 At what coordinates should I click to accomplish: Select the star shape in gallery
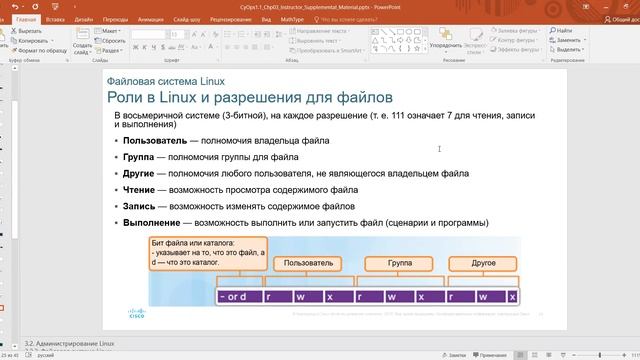click(x=417, y=49)
